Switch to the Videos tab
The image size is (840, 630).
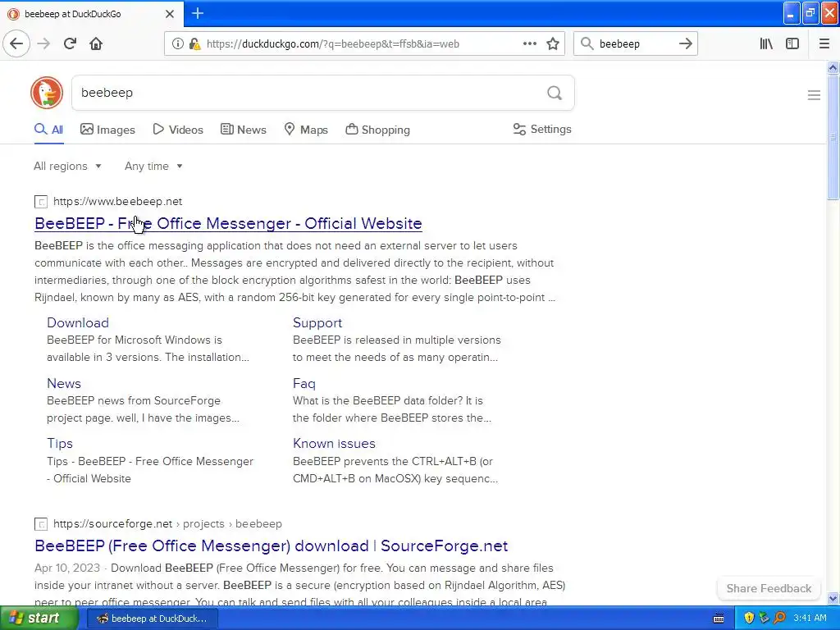(178, 130)
